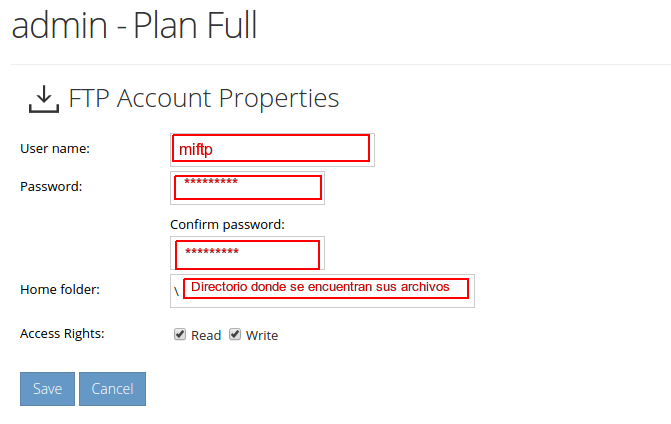Viewport: 671px width, 424px height.
Task: Uncheck the Read access checkbox
Action: click(x=180, y=334)
